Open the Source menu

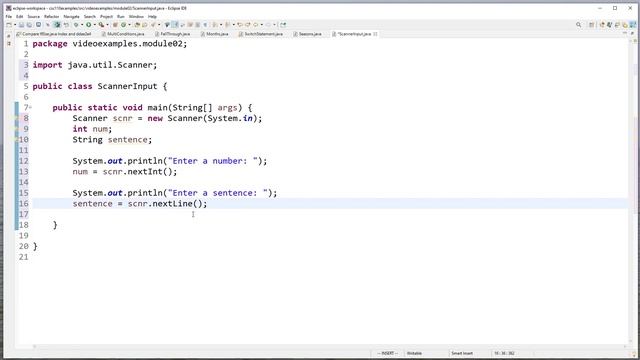click(x=33, y=16)
